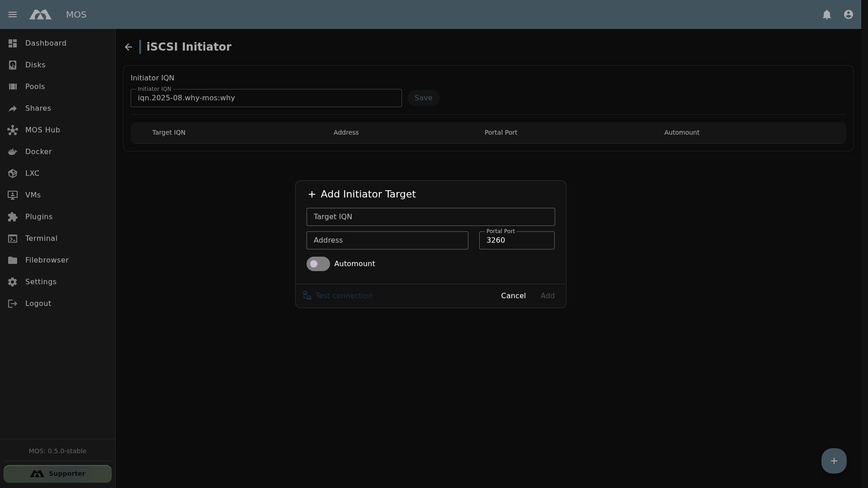868x488 pixels.
Task: Click the Portal Port column header
Action: click(x=501, y=132)
